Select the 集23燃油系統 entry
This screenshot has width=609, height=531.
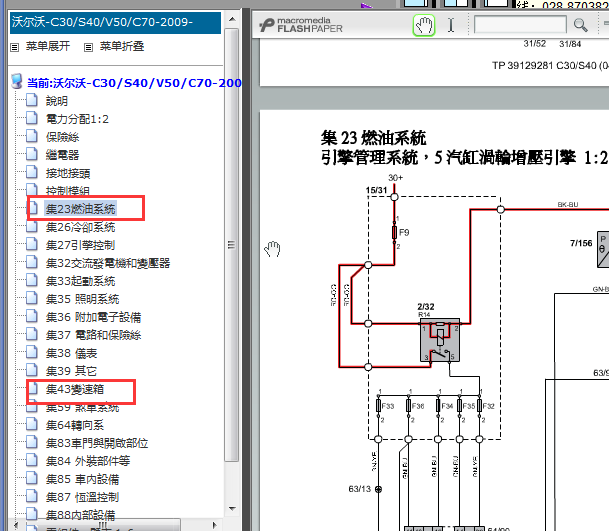click(x=81, y=209)
